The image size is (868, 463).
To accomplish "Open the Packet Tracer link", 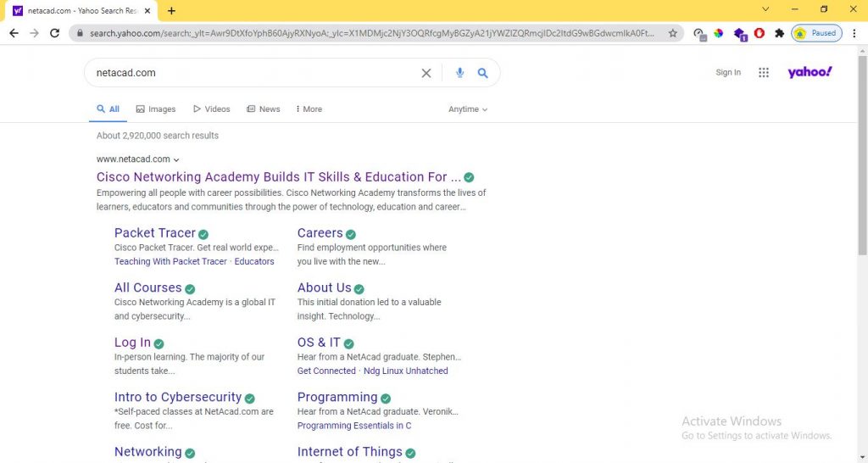I will (155, 232).
